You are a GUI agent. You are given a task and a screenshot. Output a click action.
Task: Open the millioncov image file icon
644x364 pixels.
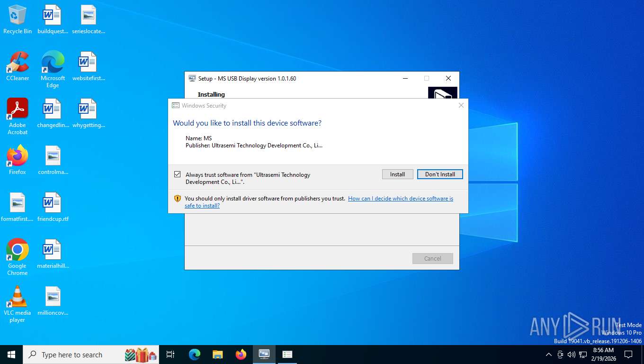click(x=53, y=301)
